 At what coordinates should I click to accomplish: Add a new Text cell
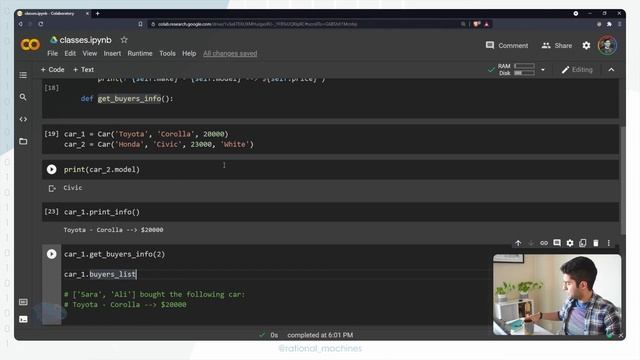[x=83, y=70]
